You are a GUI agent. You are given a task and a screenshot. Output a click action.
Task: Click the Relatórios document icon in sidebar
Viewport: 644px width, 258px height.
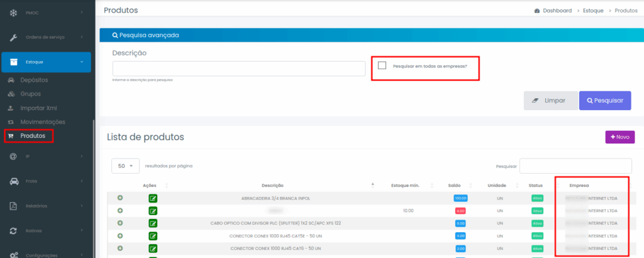(13, 206)
